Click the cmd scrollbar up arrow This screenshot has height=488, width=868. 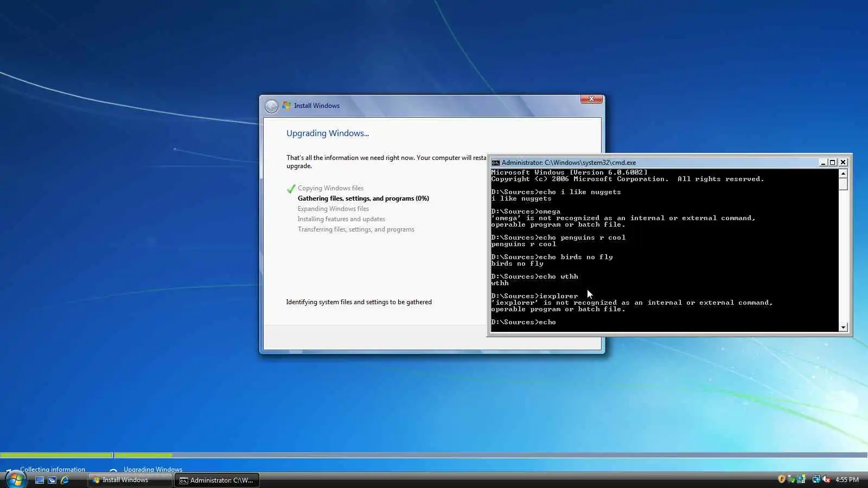coord(843,174)
